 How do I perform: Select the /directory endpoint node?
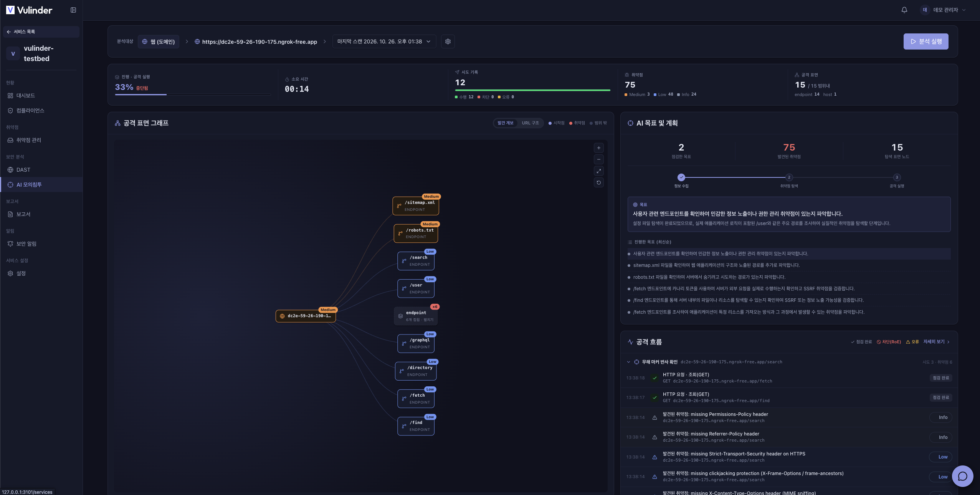(x=416, y=371)
